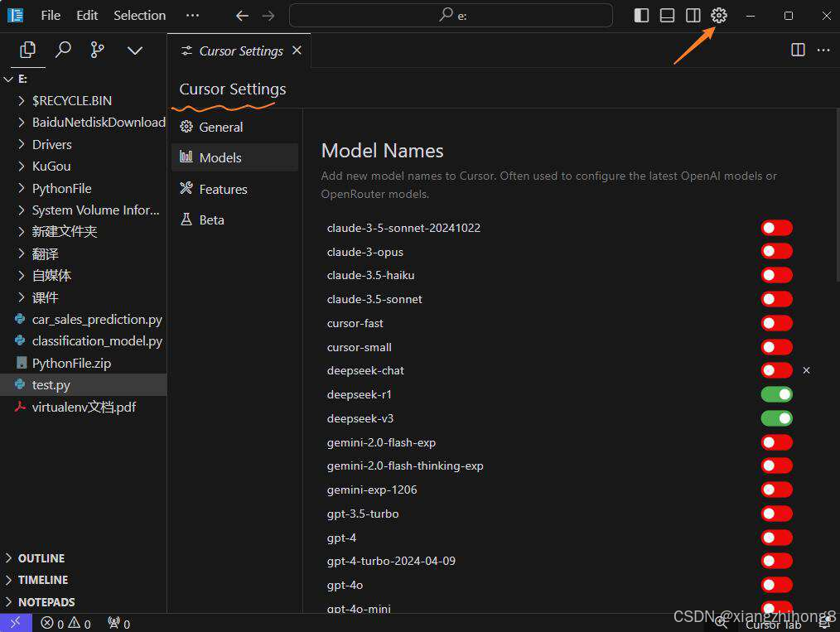
Task: Expand the PythonFile folder
Action: pyautogui.click(x=84, y=189)
